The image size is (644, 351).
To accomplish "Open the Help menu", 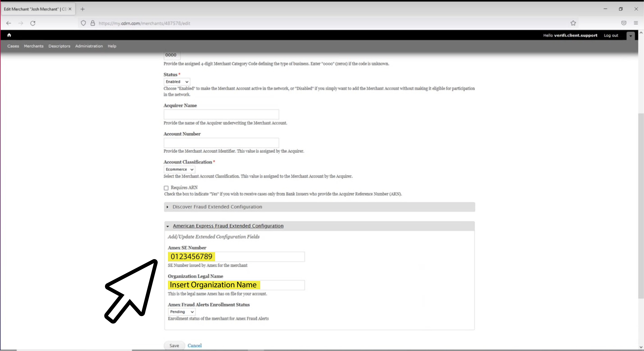I will coord(112,46).
